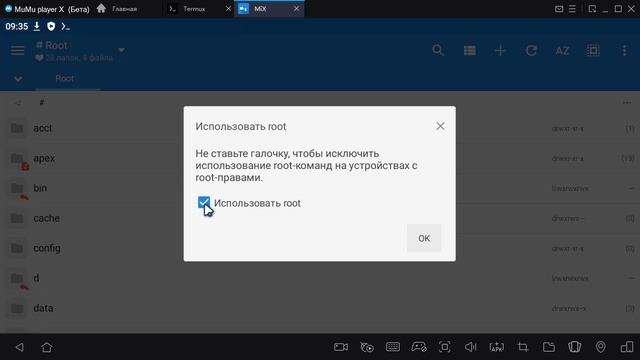The image size is (640, 360).
Task: Open search in MiX toolbar
Action: (438, 51)
